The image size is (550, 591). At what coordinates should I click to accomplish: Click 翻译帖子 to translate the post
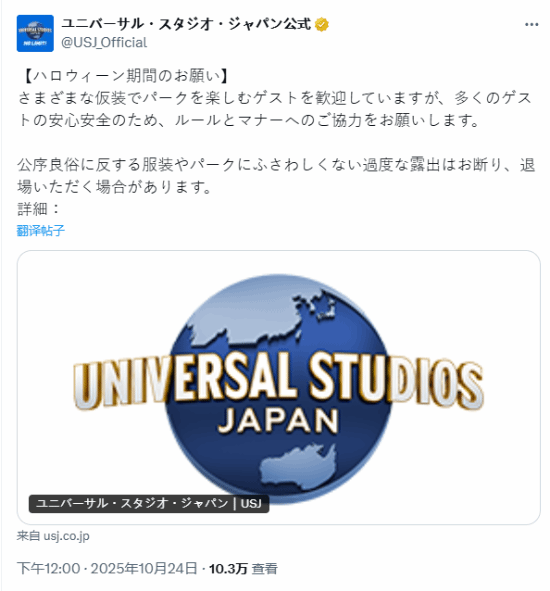tap(41, 230)
